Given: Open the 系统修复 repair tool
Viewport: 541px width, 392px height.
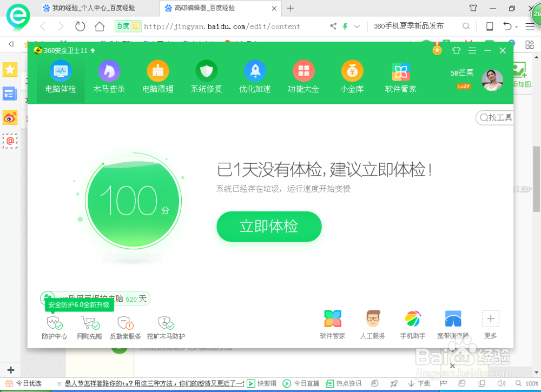Looking at the screenshot, I should click(206, 77).
